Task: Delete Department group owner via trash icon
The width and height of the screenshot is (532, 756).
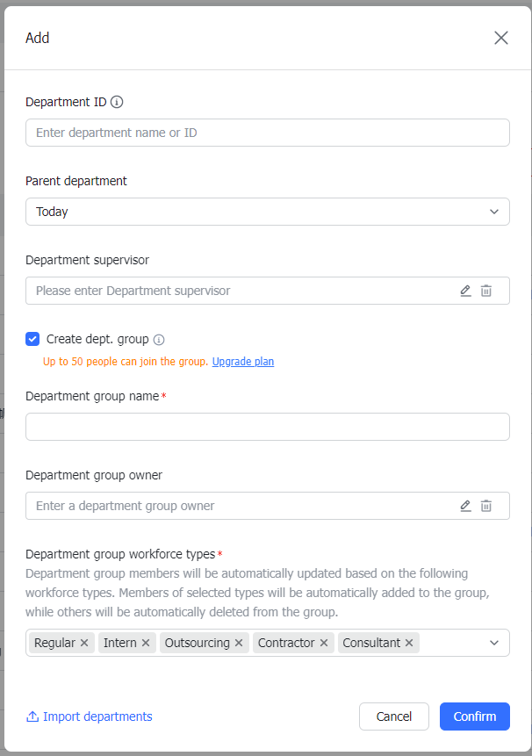Action: pyautogui.click(x=486, y=506)
